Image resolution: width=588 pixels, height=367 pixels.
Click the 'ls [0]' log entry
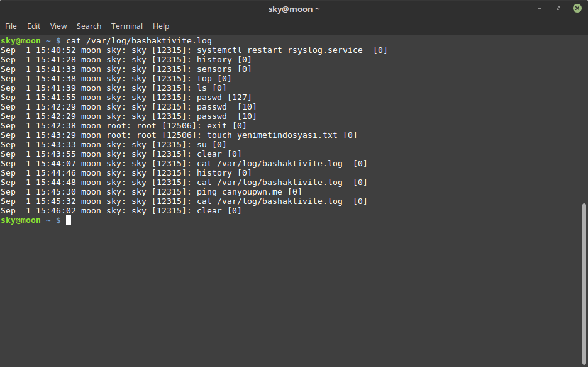click(x=114, y=88)
